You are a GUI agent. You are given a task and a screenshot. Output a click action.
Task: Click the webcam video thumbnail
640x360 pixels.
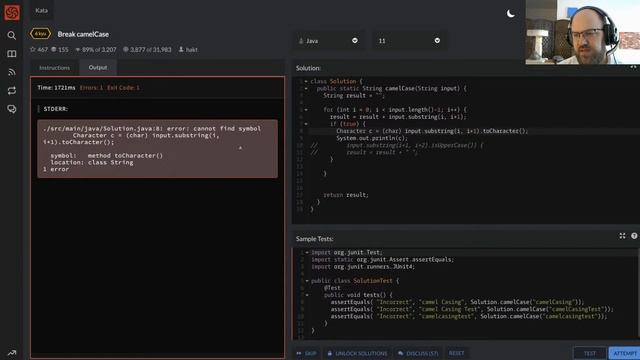[x=582, y=32]
